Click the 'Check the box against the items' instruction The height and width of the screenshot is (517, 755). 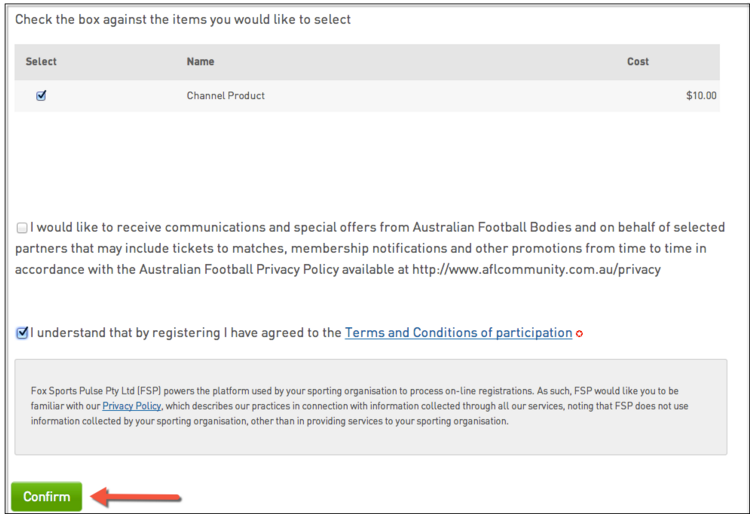pyautogui.click(x=183, y=19)
